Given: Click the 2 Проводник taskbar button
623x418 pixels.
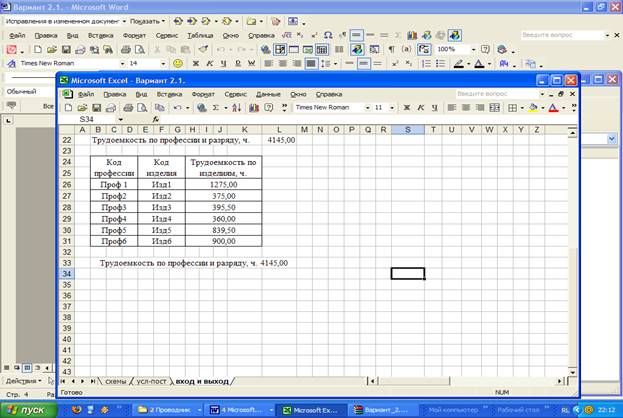Looking at the screenshot, I should click(165, 409).
